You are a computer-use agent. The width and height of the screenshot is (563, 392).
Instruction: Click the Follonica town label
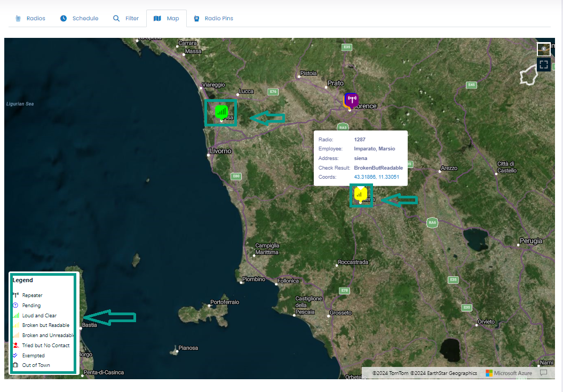point(288,281)
